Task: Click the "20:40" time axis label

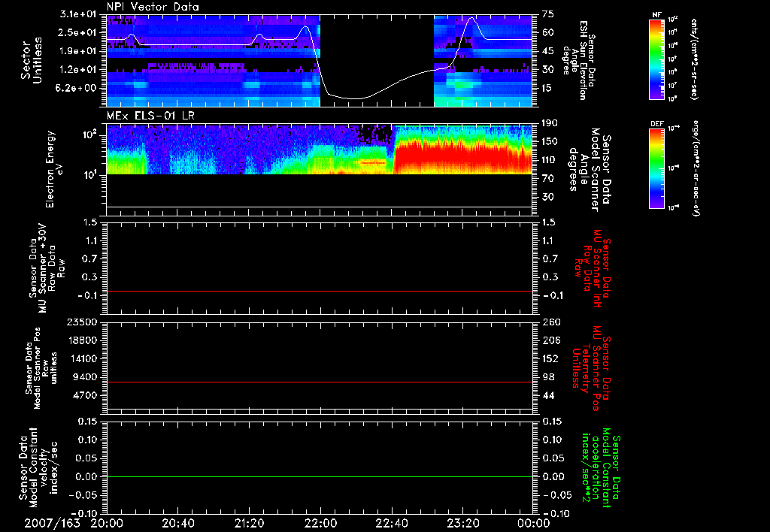Action: (x=177, y=523)
